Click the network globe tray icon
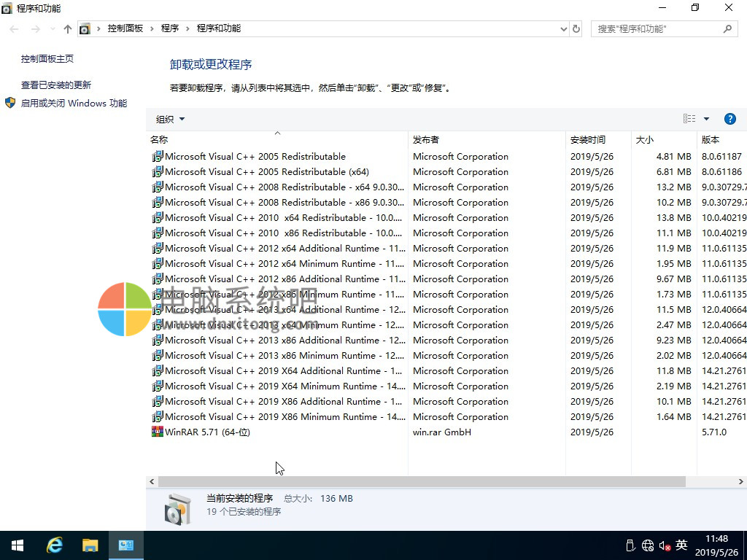Screen dimensions: 747x560 click(x=648, y=545)
